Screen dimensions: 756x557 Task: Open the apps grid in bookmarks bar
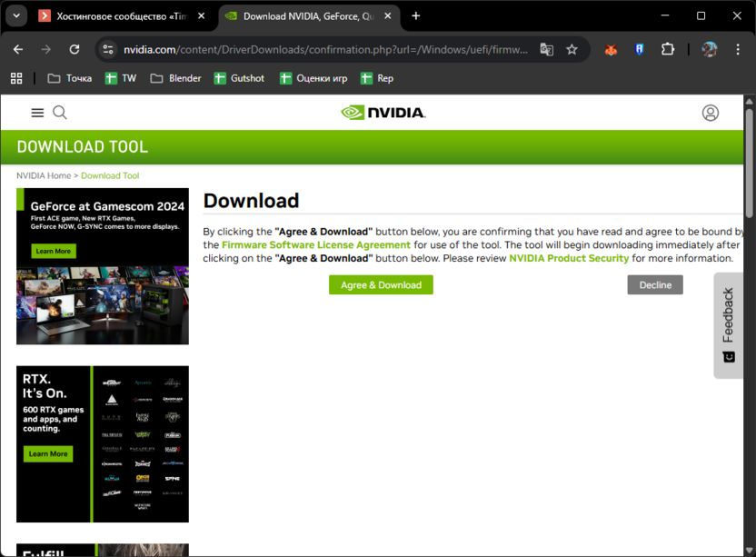tap(16, 78)
